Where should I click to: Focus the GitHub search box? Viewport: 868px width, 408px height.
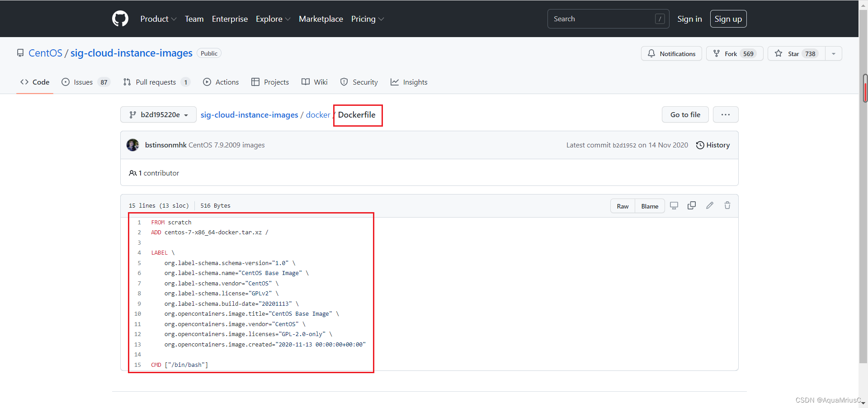click(608, 19)
